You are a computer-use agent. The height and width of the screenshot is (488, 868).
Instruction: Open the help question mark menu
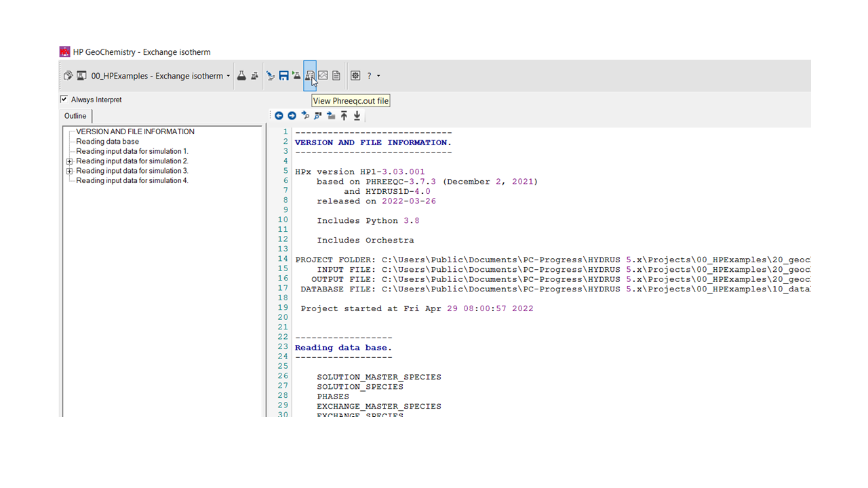[370, 76]
